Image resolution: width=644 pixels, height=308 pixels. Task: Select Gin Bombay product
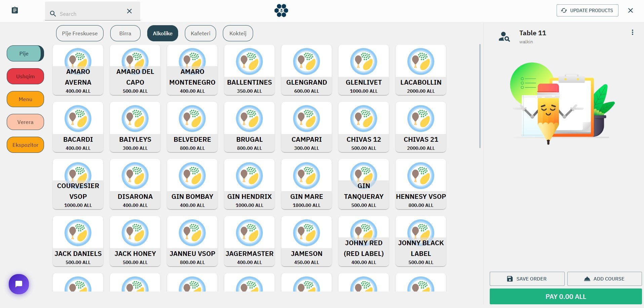point(192,184)
